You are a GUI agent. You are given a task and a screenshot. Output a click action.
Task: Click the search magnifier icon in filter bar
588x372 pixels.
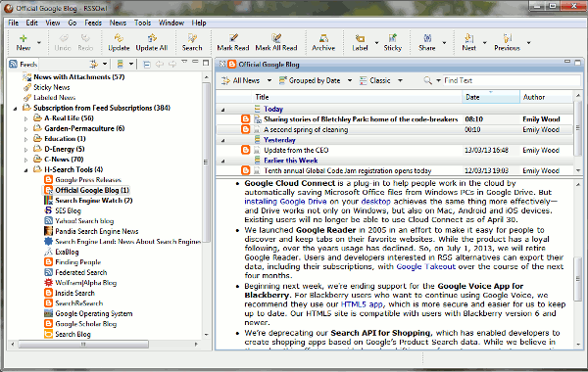click(427, 80)
